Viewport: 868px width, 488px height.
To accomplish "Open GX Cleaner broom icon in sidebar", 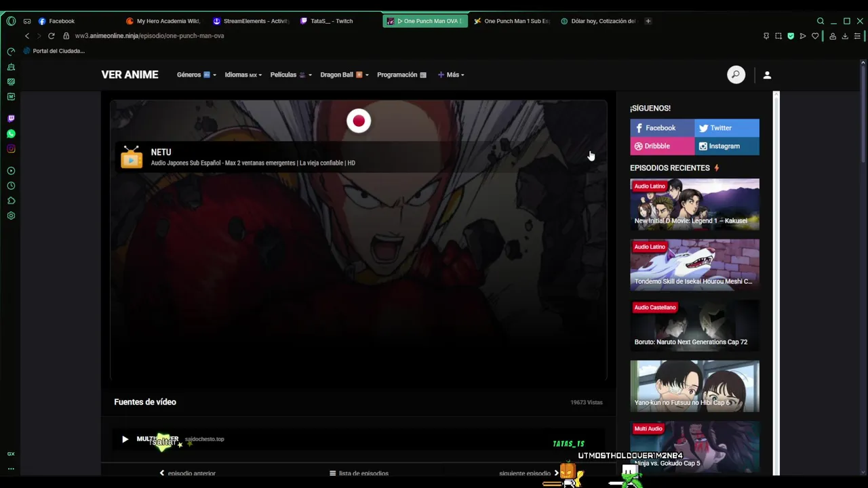I will coord(11,66).
